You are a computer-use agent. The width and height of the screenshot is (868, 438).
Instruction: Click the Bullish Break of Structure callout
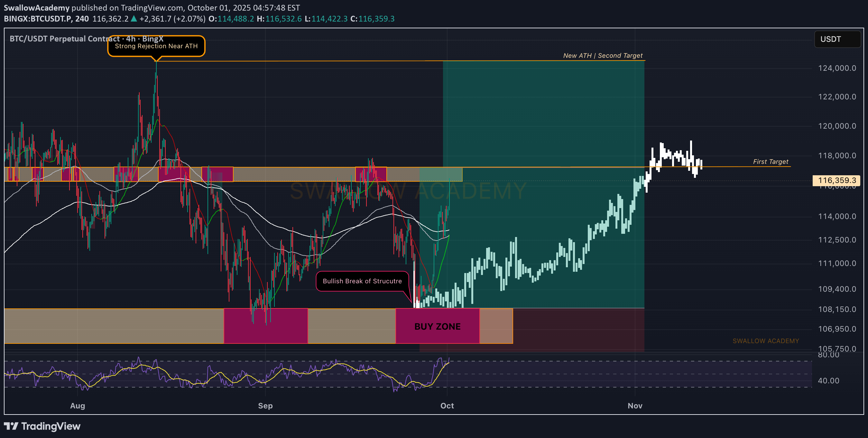click(362, 281)
